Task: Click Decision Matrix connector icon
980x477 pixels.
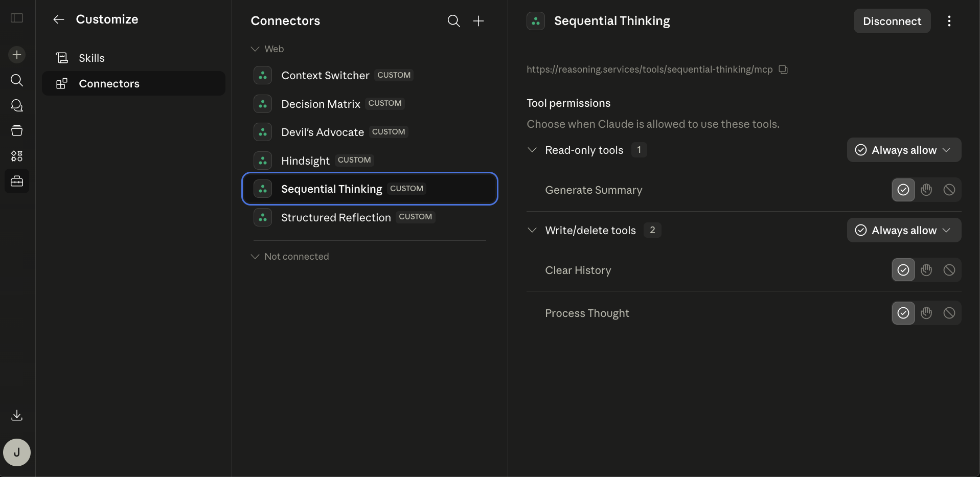Action: point(263,104)
